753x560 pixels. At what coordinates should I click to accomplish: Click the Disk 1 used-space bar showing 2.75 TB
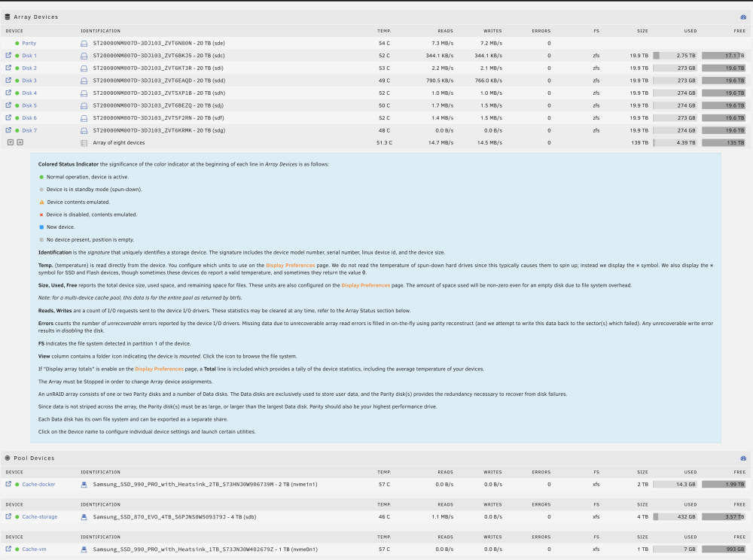675,56
